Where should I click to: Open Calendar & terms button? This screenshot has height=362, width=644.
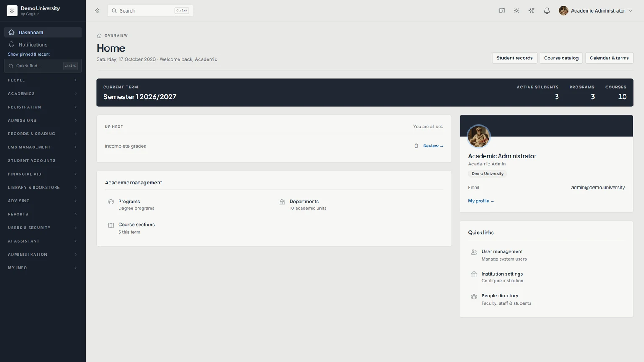click(609, 58)
